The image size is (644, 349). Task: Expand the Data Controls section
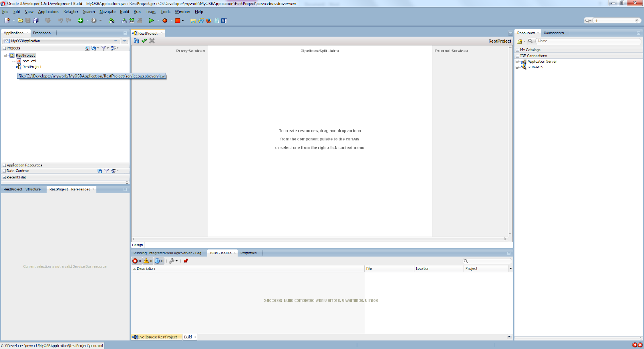tap(4, 171)
